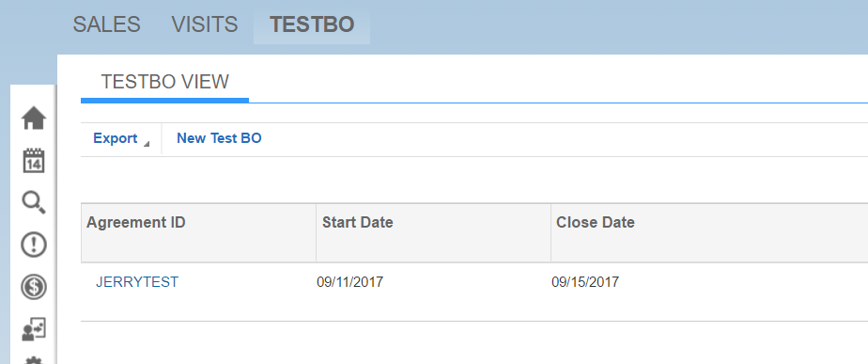
Task: Open the Home icon in sidebar
Action: 34,118
